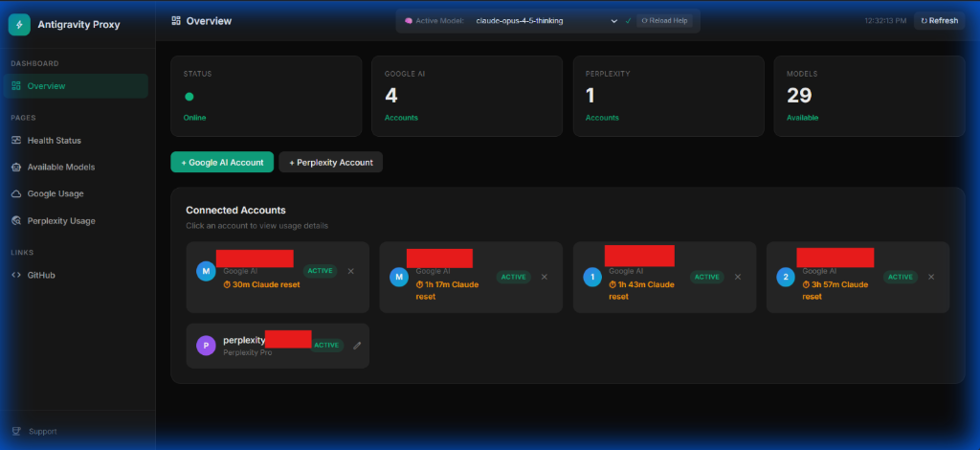Remove the account with 3h 57m Claude reset

coord(931,277)
